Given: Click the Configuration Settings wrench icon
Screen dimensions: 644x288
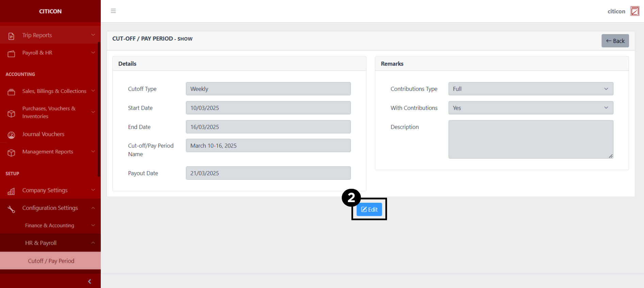Looking at the screenshot, I should (11, 209).
